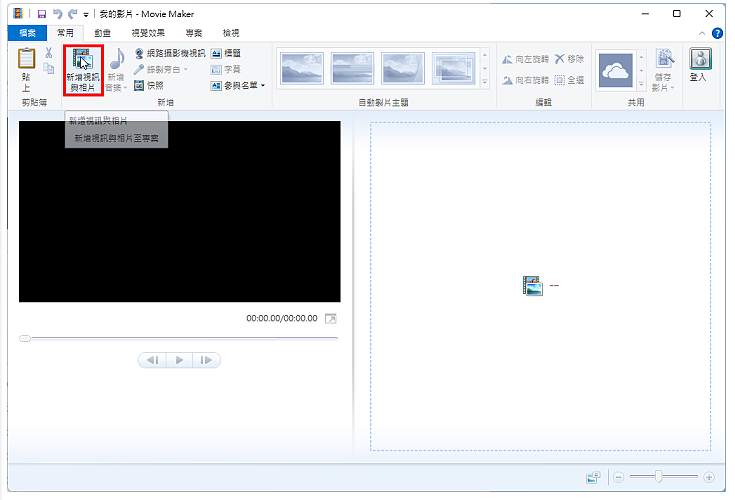Click the Cut scissors icon

coord(48,53)
